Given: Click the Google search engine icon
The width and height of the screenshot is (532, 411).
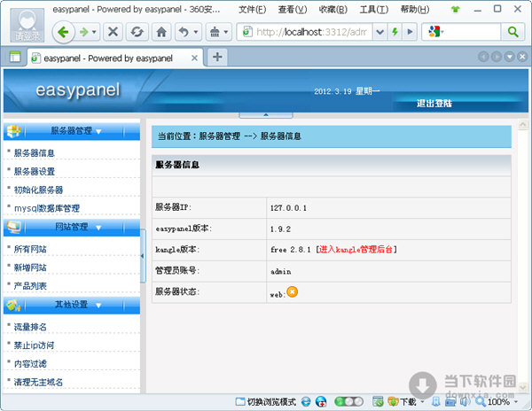Looking at the screenshot, I should point(434,32).
